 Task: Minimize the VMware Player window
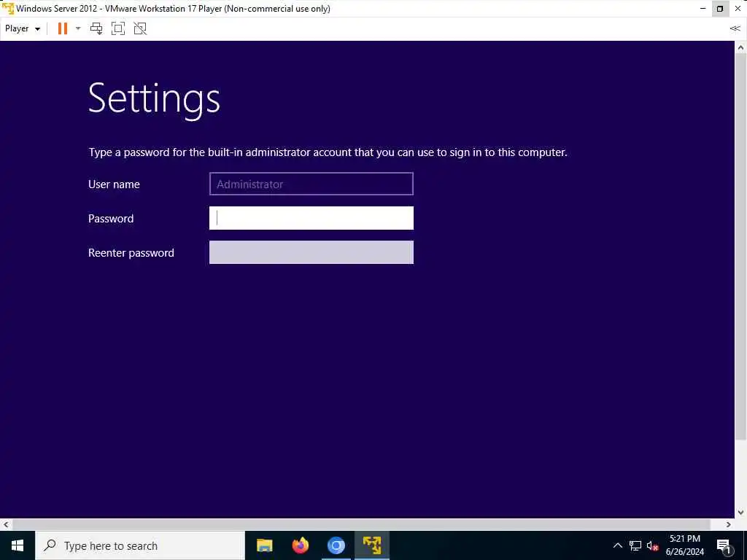pos(703,9)
